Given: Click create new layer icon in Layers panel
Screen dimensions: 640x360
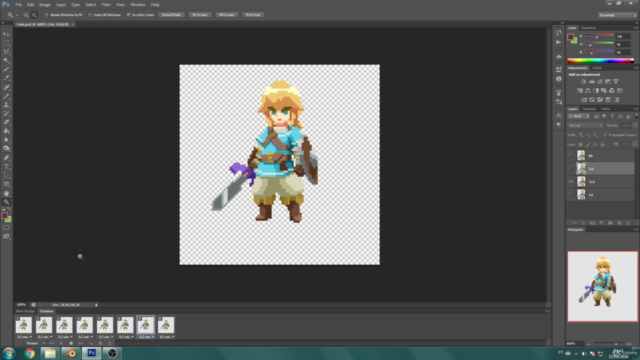Looking at the screenshot, I should [619, 223].
